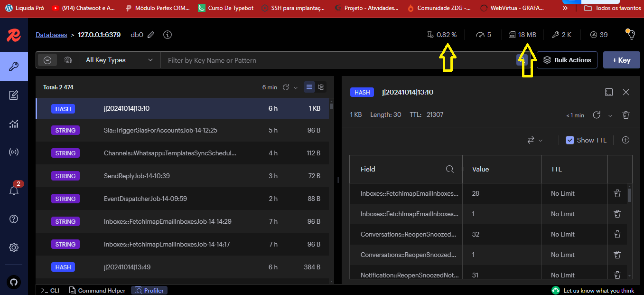Delete field row with value 28
This screenshot has height=295, width=644.
(617, 193)
